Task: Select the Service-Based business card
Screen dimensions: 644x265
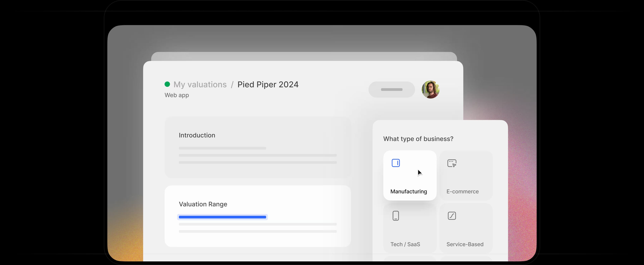Action: click(466, 228)
